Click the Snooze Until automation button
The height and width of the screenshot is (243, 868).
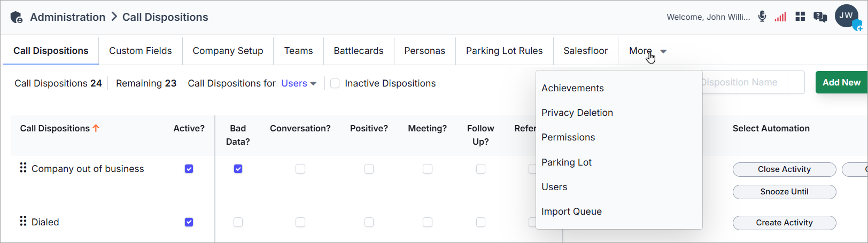(x=784, y=192)
